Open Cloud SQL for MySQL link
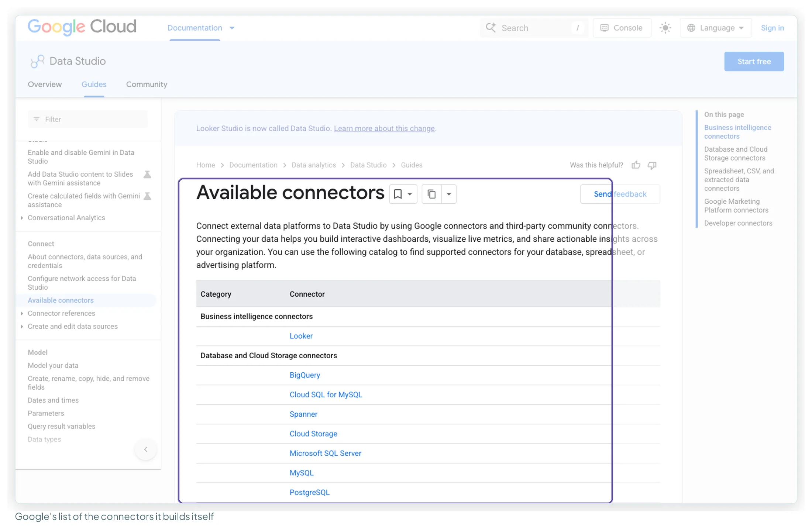Screen dimensions: 812x531 pos(326,395)
